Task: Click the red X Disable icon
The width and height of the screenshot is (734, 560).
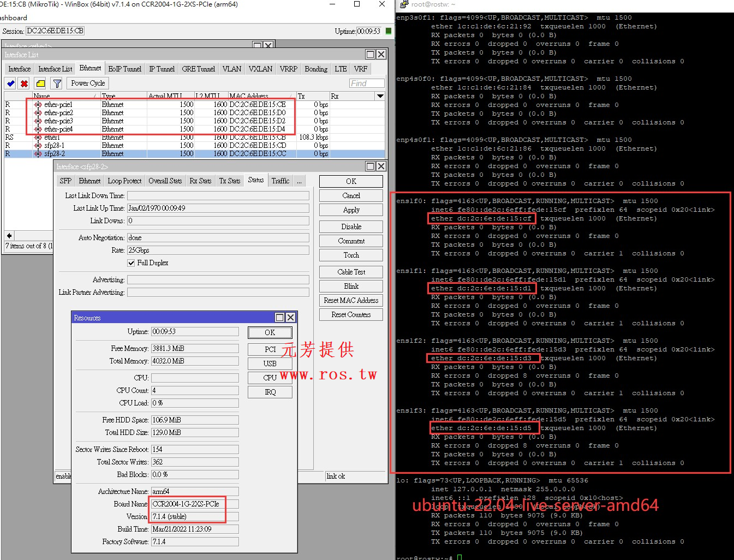Action: coord(24,84)
